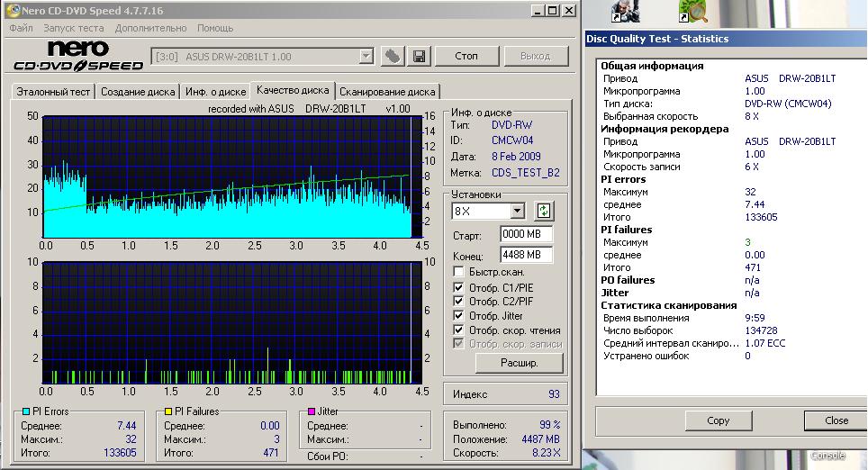Viewport: 868px width, 470px height.
Task: Click the save (floppy disk) toolbar icon
Action: point(419,56)
